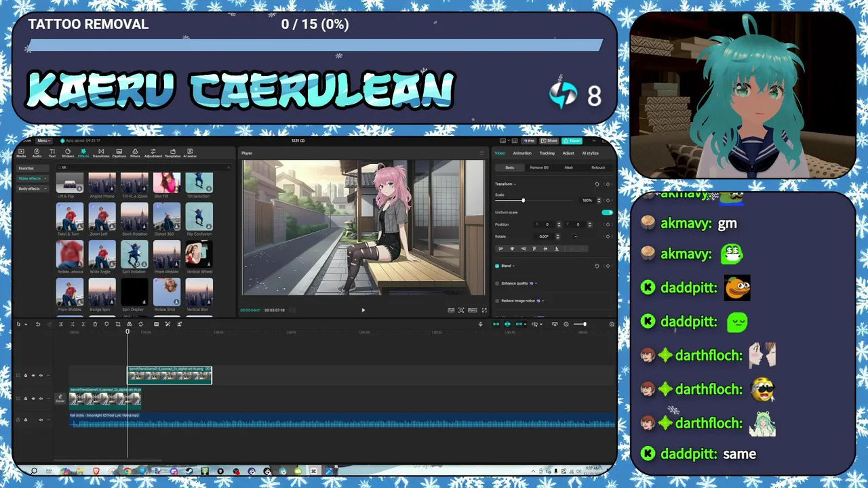The width and height of the screenshot is (868, 488).
Task: Open the Blend section arrow
Action: [513, 266]
